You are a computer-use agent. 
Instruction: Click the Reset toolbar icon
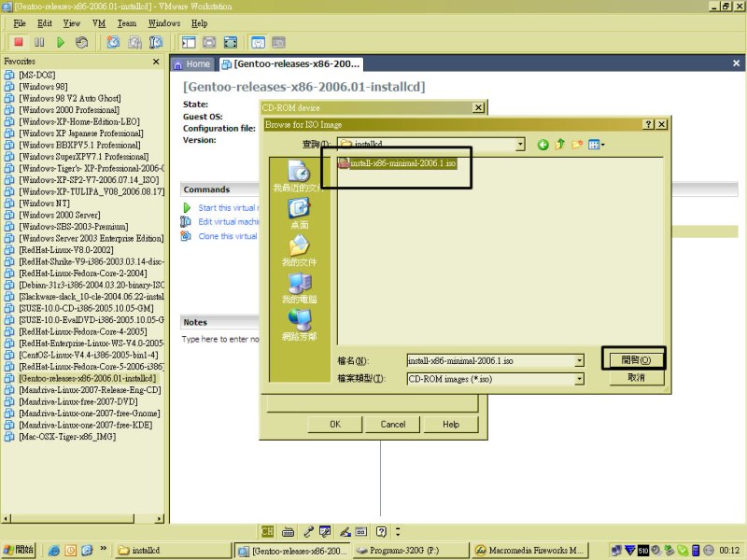81,42
